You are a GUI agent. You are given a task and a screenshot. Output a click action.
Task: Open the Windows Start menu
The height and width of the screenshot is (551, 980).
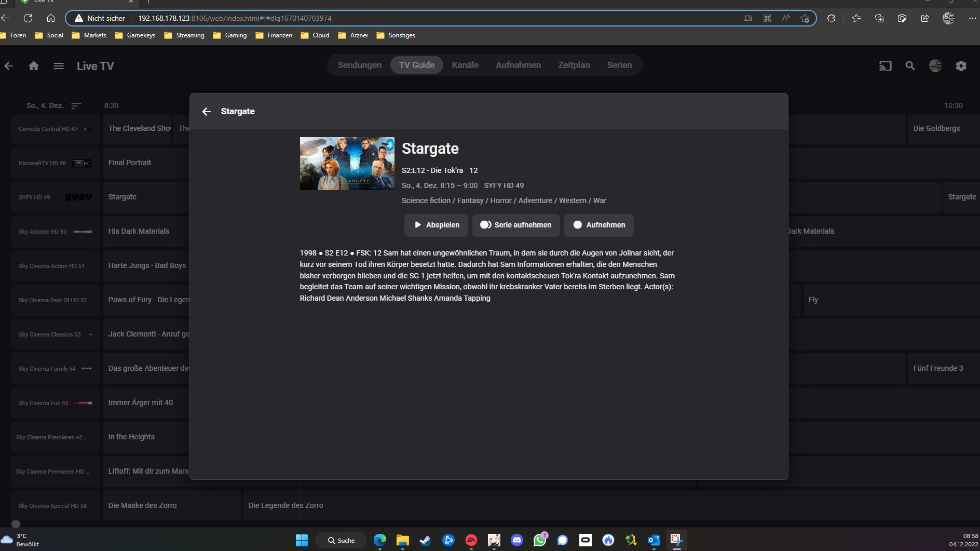pos(302,540)
